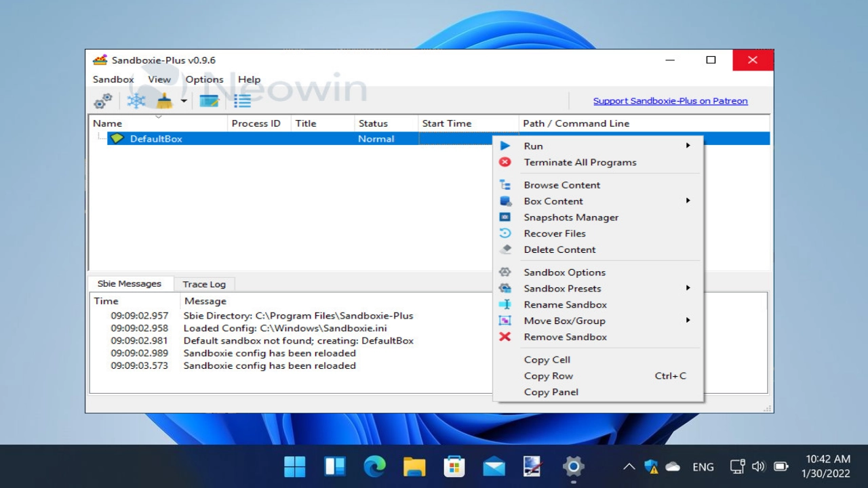Viewport: 868px width, 488px height.
Task: Click the settings gears toolbar icon
Action: click(103, 101)
